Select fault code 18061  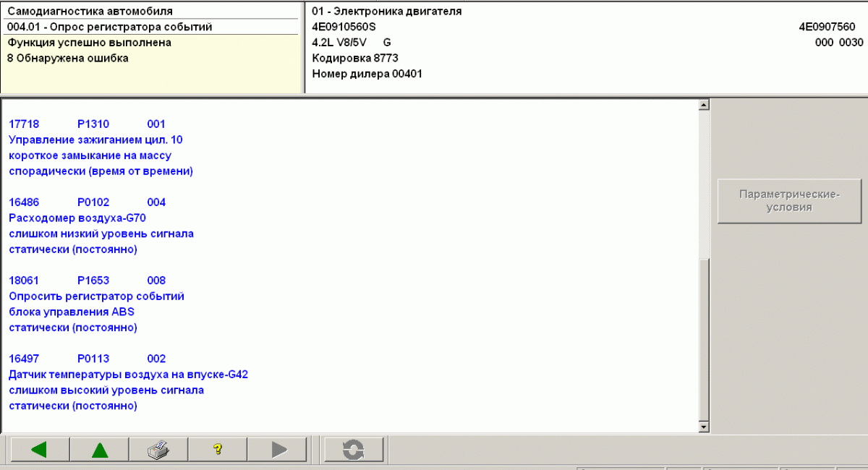pos(24,281)
